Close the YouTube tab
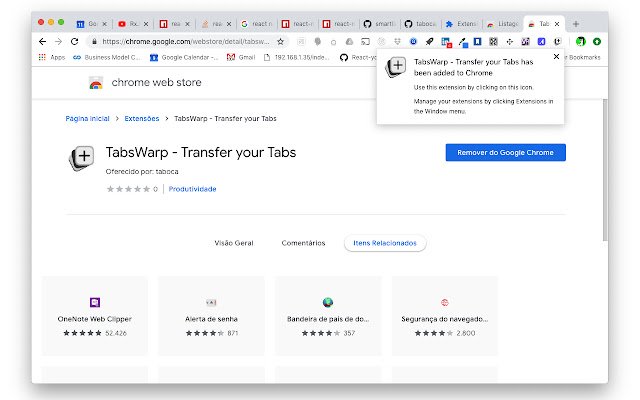The width and height of the screenshot is (640, 400). click(146, 24)
